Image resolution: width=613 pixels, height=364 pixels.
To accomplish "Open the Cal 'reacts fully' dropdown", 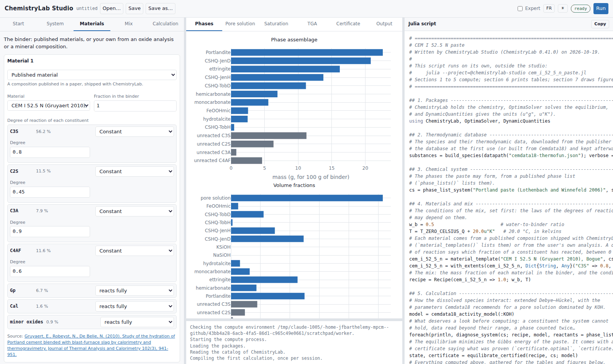I will tap(134, 306).
